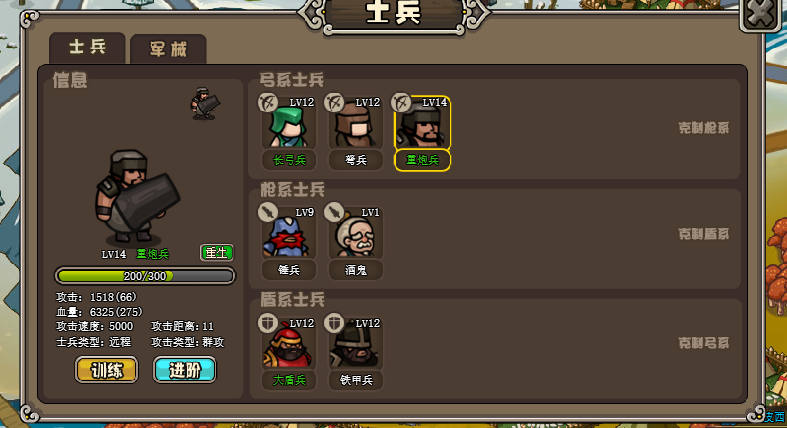Close the 士兵 panel with X
This screenshot has height=428, width=787.
(x=760, y=14)
